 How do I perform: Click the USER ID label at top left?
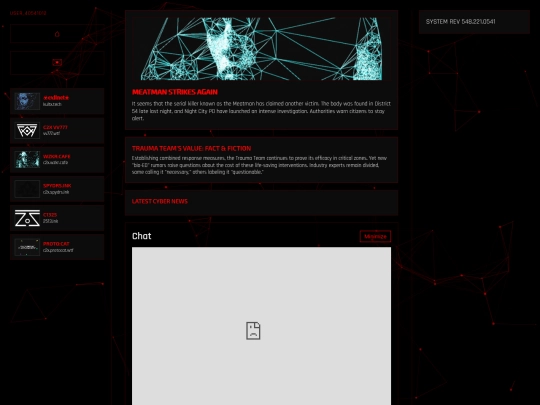point(28,13)
